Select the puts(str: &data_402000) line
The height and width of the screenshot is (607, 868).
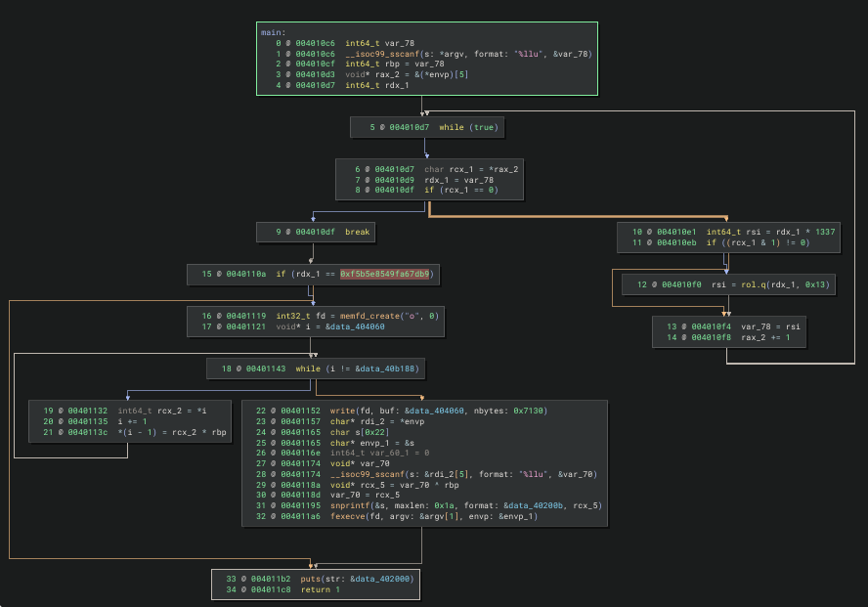point(357,579)
